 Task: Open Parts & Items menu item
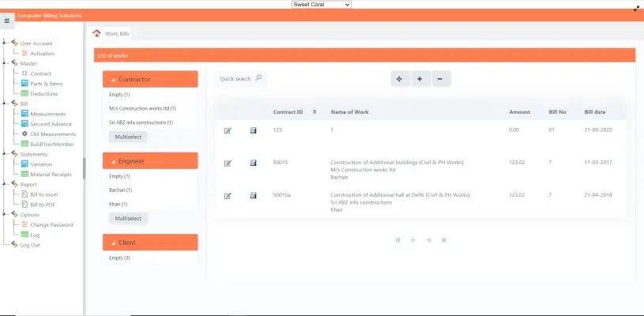47,84
